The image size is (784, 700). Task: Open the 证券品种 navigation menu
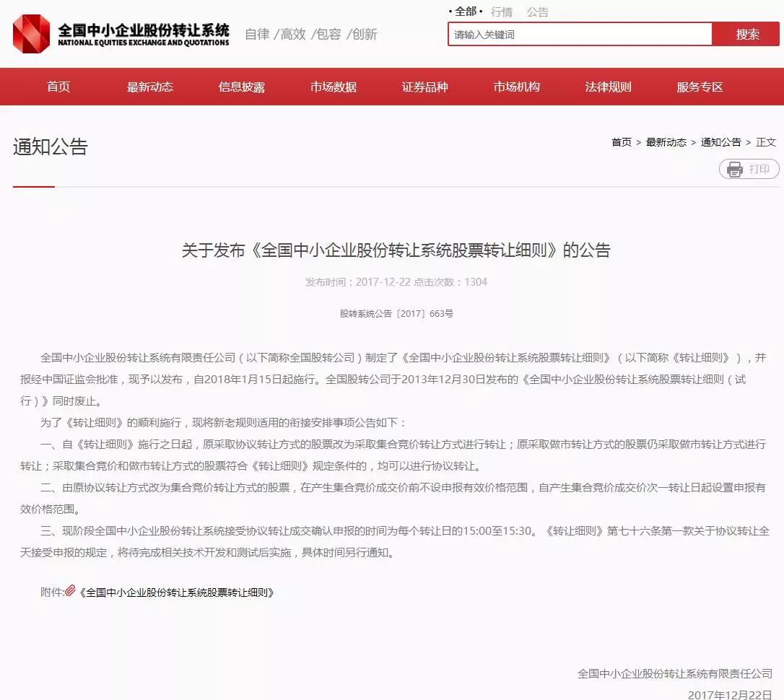[425, 87]
